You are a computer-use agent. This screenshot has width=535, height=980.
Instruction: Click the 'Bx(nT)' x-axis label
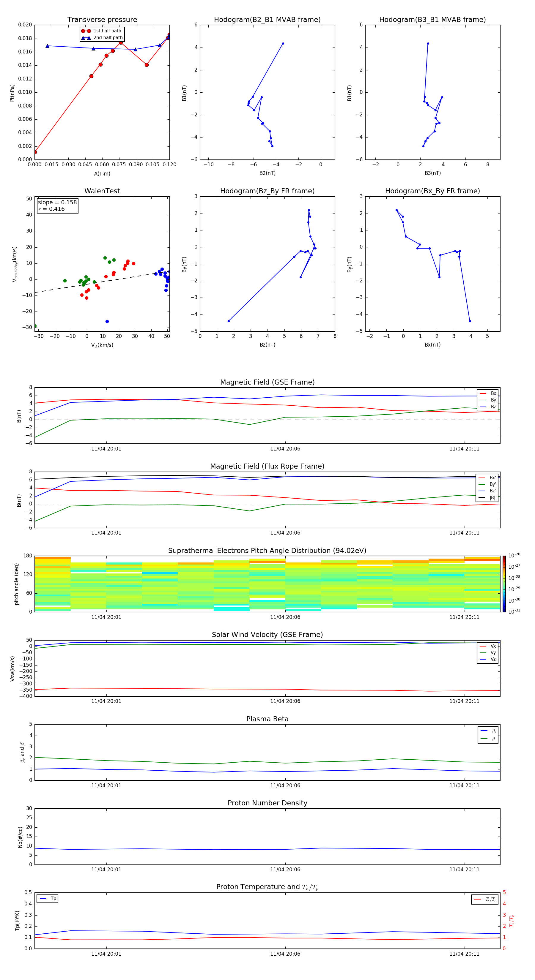[432, 345]
